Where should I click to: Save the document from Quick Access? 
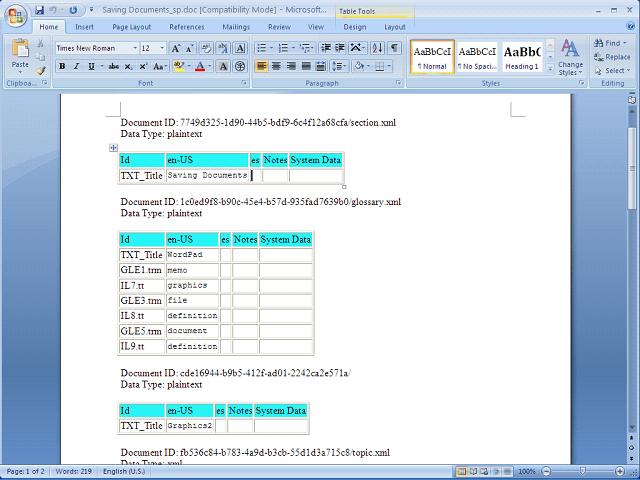39,10
